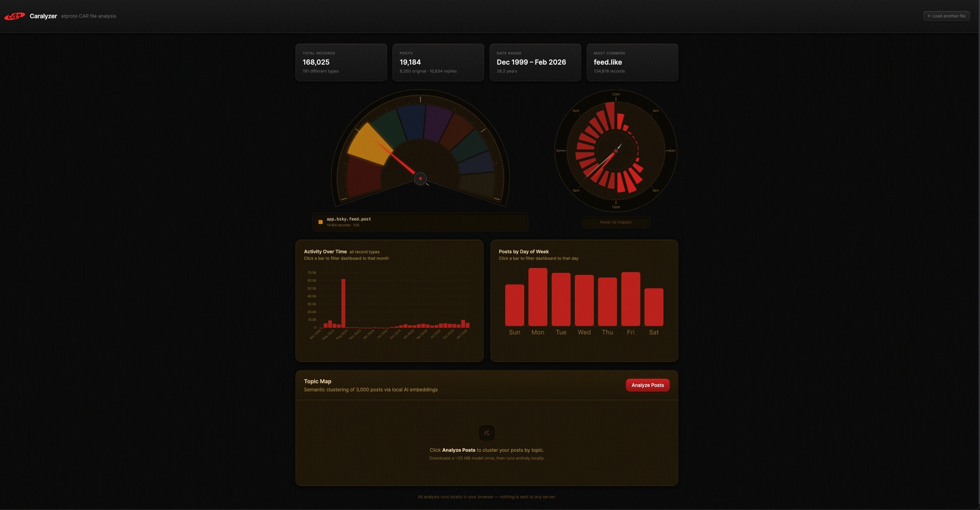Click the orange legend swatch beside app.bsky.feed.post
Image resolution: width=980 pixels, height=510 pixels.
[x=320, y=222]
